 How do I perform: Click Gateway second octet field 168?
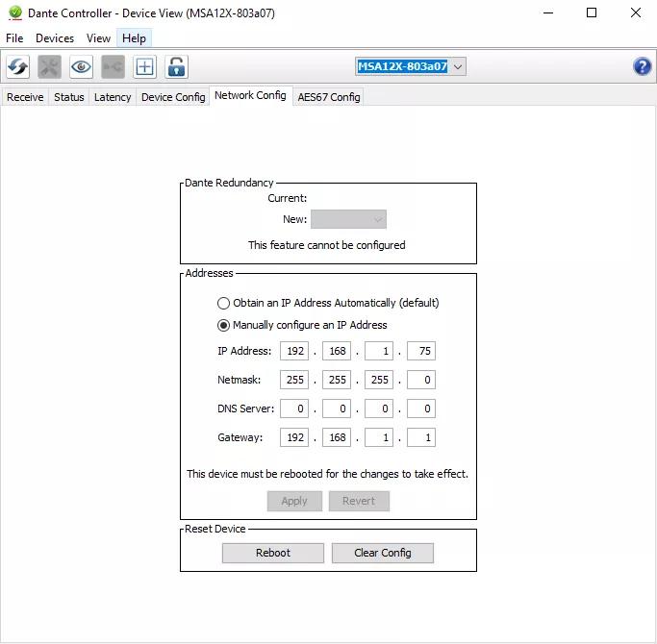pos(337,438)
